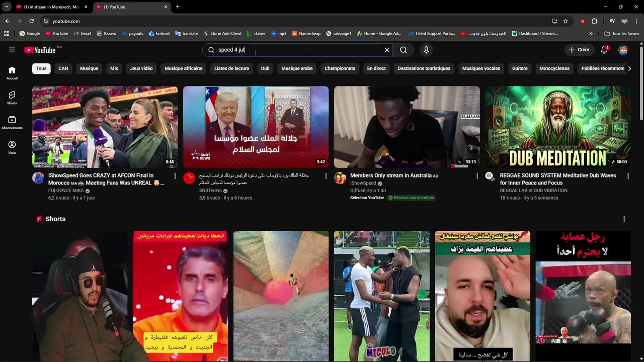The height and width of the screenshot is (362, 644).
Task: Open the notifications bell
Action: tap(604, 50)
